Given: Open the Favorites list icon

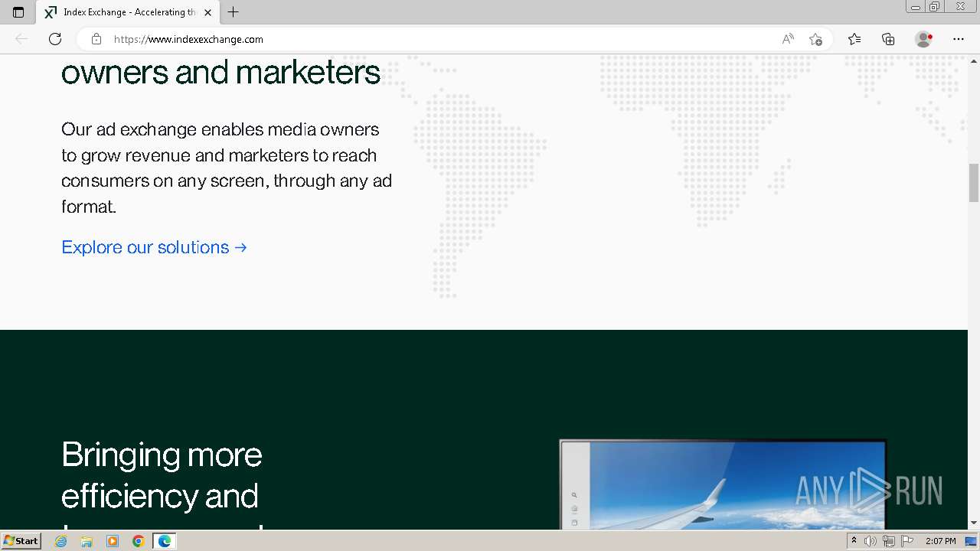Looking at the screenshot, I should click(x=854, y=39).
